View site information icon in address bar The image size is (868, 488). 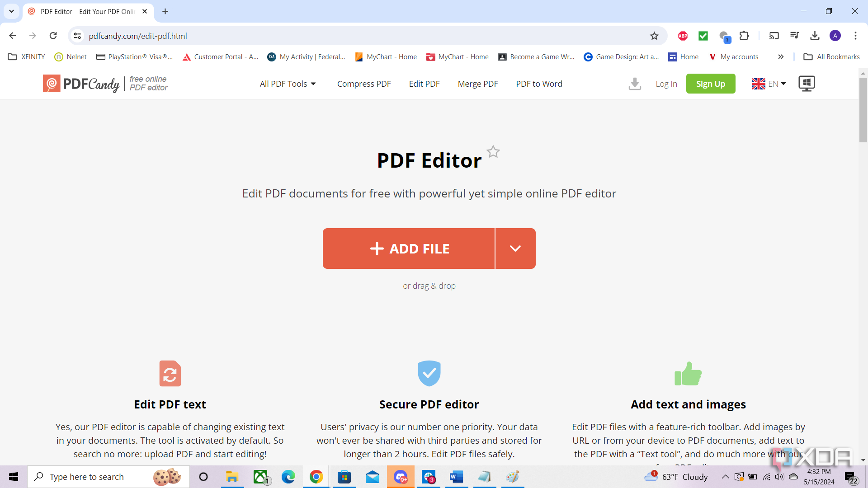click(x=77, y=36)
